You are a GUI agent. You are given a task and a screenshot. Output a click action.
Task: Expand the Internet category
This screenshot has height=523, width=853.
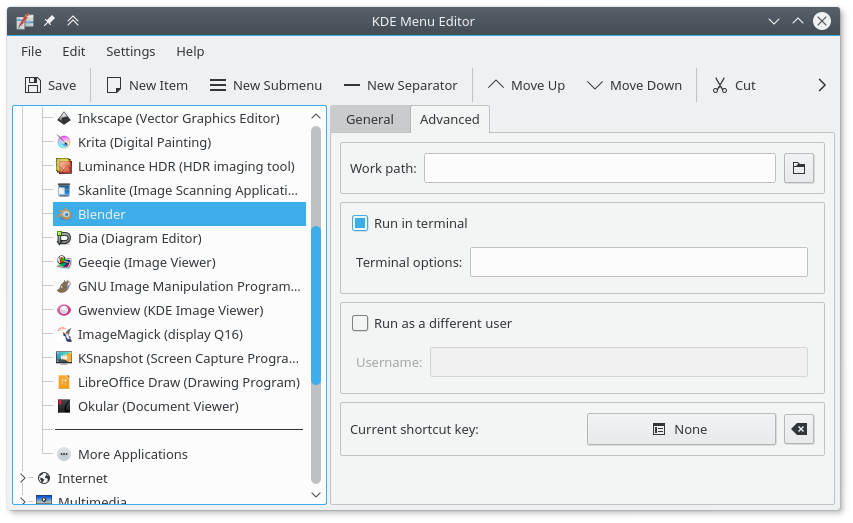coord(23,478)
